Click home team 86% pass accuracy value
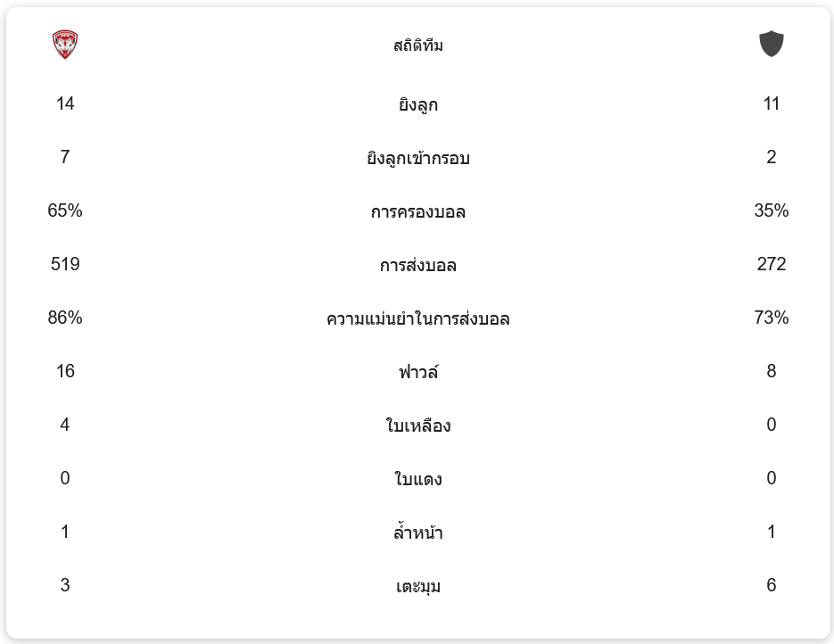 pos(65,318)
